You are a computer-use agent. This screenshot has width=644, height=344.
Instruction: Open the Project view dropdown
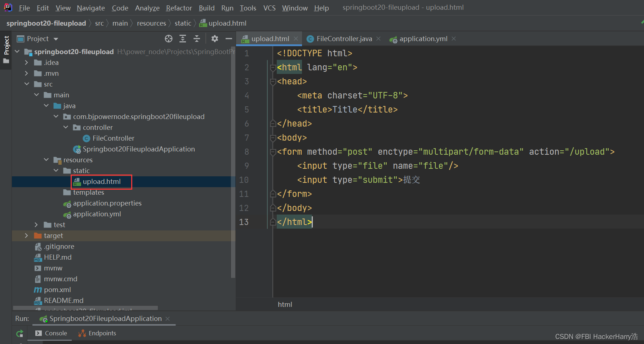[x=56, y=39]
